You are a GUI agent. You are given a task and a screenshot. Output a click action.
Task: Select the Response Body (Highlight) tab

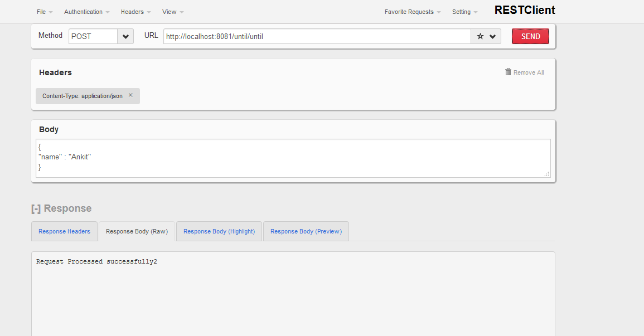click(x=219, y=231)
